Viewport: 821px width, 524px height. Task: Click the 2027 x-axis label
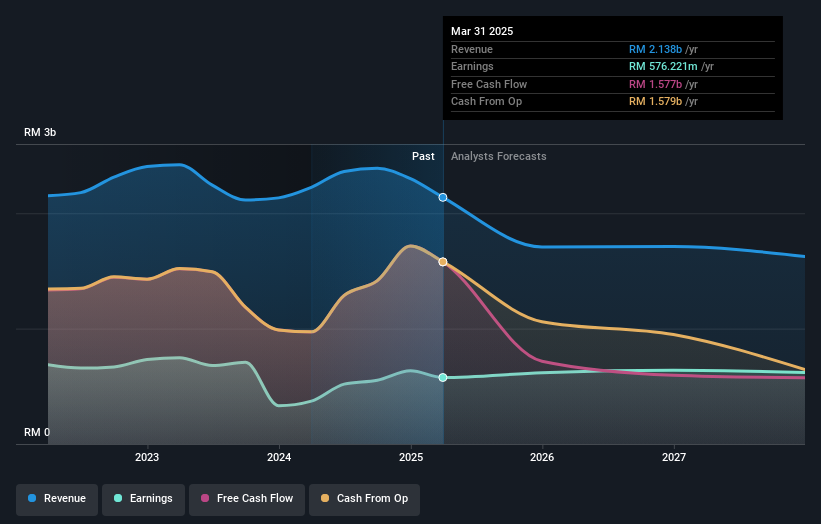(674, 457)
